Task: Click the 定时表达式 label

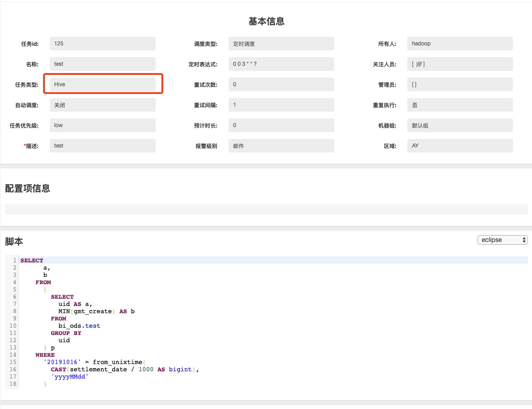Action: click(203, 64)
